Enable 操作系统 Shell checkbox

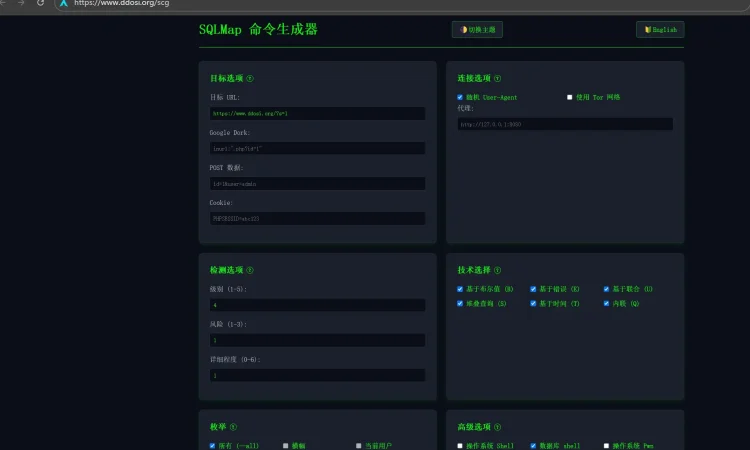coord(460,446)
